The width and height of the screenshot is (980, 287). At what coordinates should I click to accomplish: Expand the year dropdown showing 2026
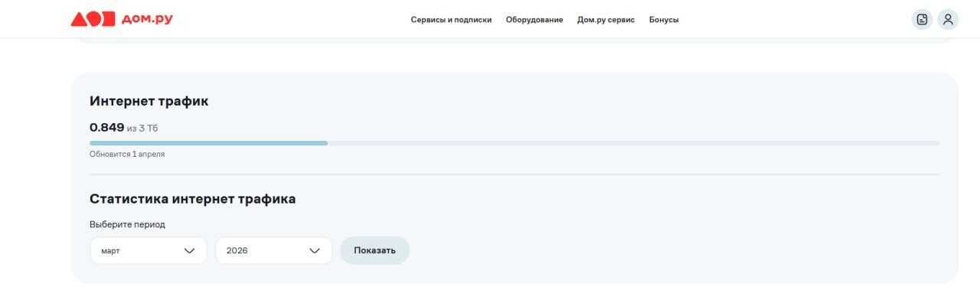pos(273,250)
